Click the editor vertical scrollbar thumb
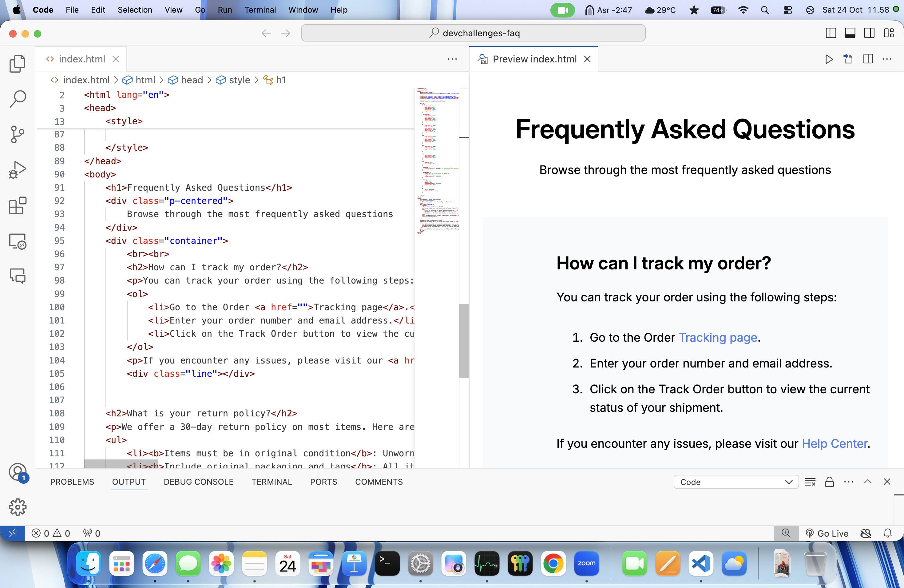Image resolution: width=904 pixels, height=588 pixels. 464,340
